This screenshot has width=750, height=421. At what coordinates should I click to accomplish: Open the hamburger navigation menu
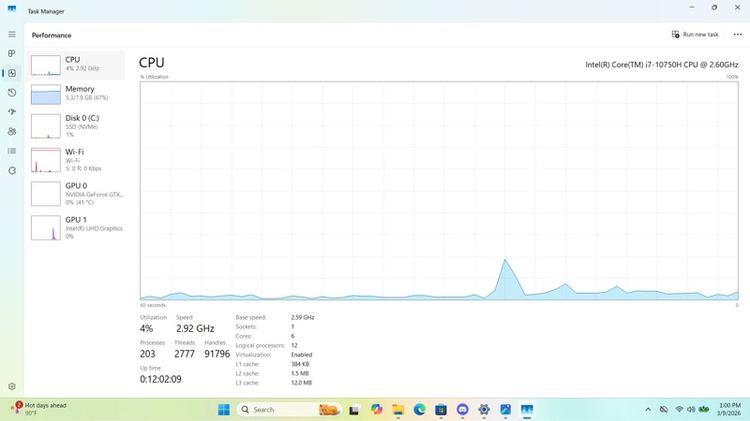click(x=12, y=34)
